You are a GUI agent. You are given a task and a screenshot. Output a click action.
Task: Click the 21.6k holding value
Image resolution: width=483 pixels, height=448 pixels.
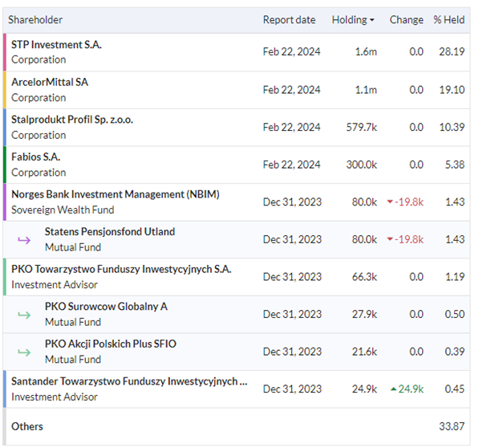[365, 352]
